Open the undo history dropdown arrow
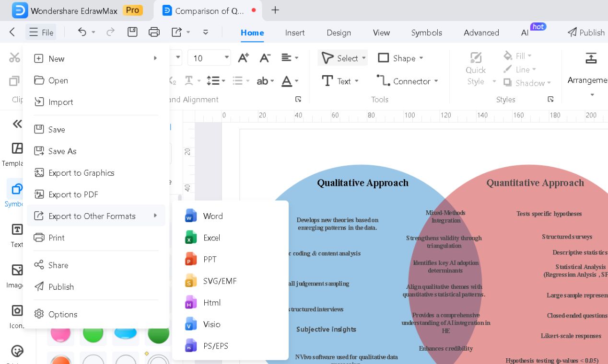 pyautogui.click(x=94, y=32)
